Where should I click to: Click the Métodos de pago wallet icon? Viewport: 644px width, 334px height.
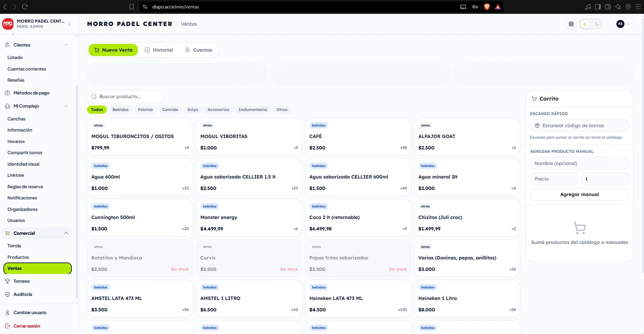coord(7,93)
